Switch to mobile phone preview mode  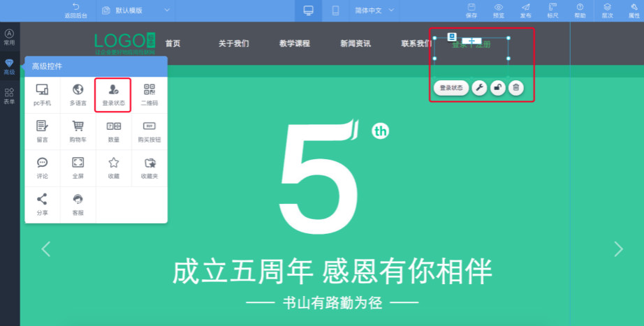[335, 10]
